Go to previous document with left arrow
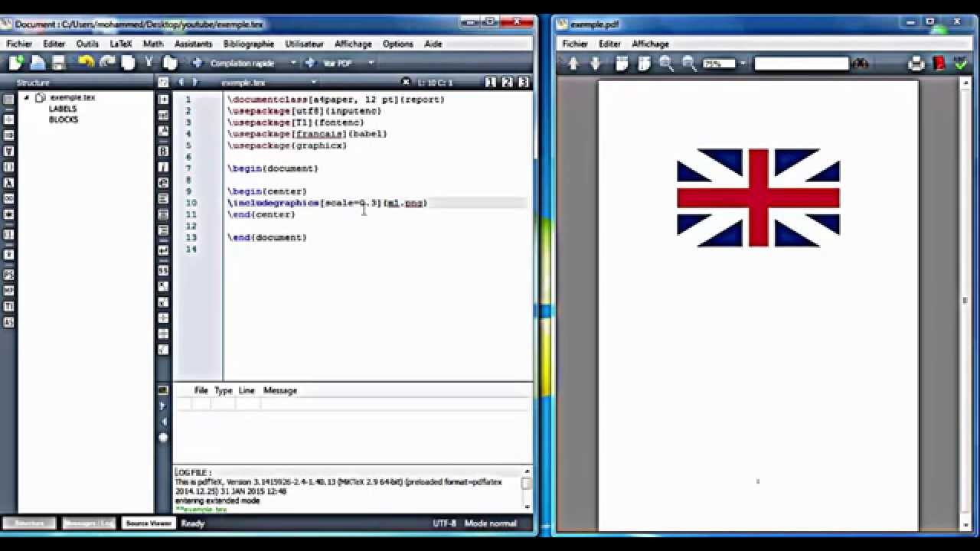The height and width of the screenshot is (551, 980). (181, 82)
